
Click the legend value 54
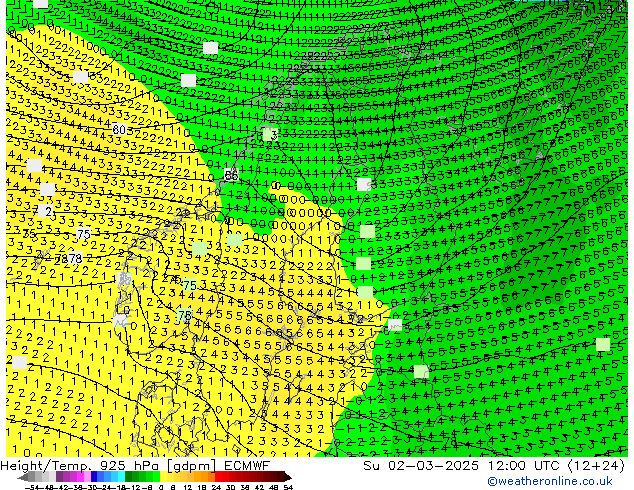(287, 487)
